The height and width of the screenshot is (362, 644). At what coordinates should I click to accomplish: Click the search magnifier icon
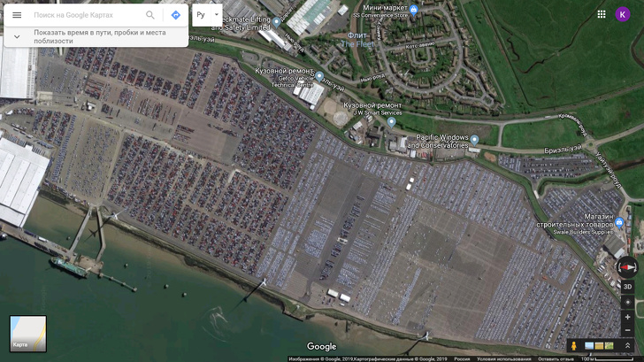150,15
